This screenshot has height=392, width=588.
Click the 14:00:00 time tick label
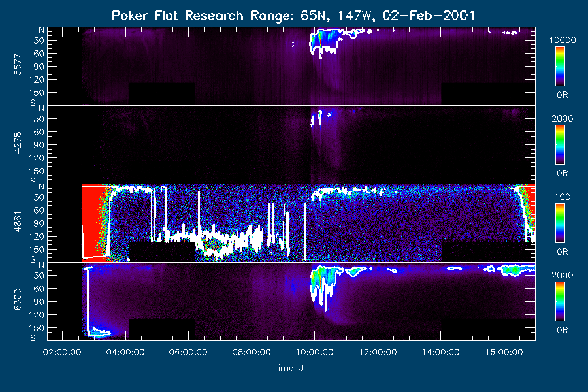point(440,352)
